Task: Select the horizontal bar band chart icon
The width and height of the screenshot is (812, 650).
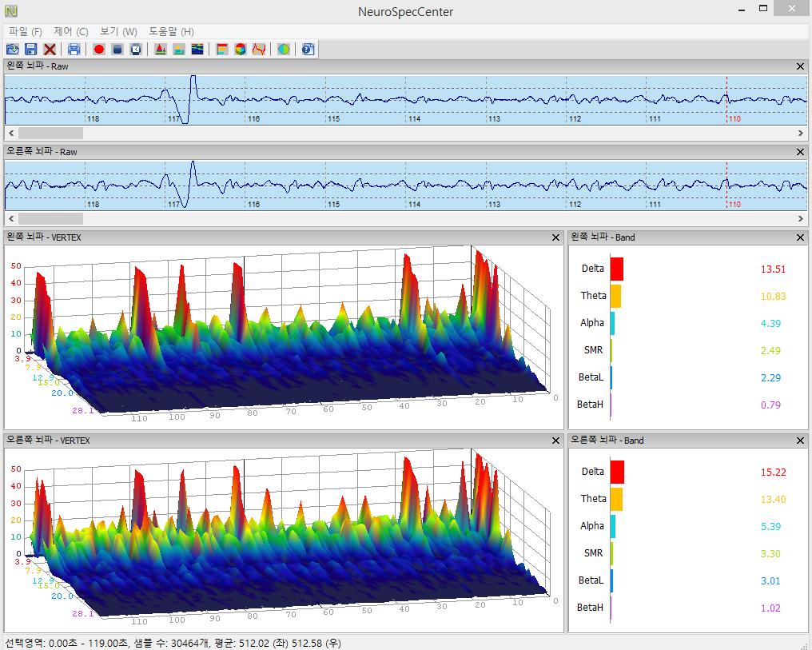Action: point(222,50)
